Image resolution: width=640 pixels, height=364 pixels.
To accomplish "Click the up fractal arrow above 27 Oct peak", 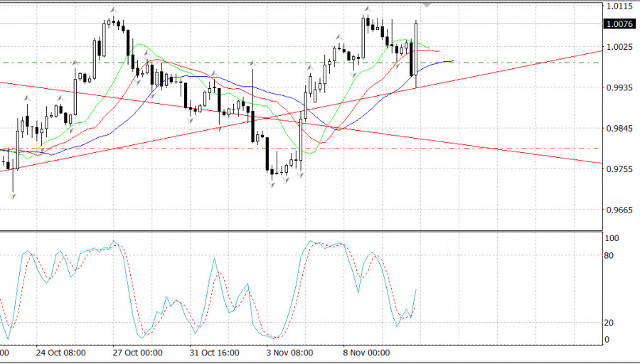I will pos(112,9).
